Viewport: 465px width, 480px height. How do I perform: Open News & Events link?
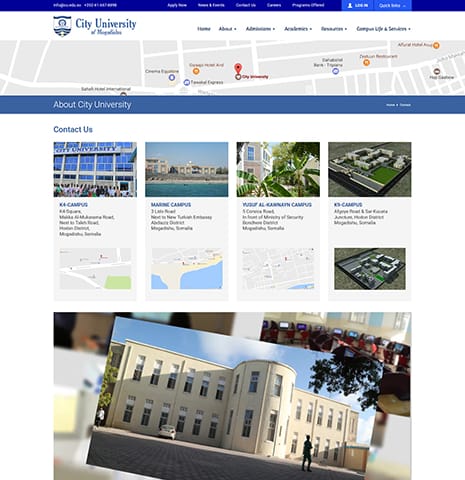pos(211,5)
